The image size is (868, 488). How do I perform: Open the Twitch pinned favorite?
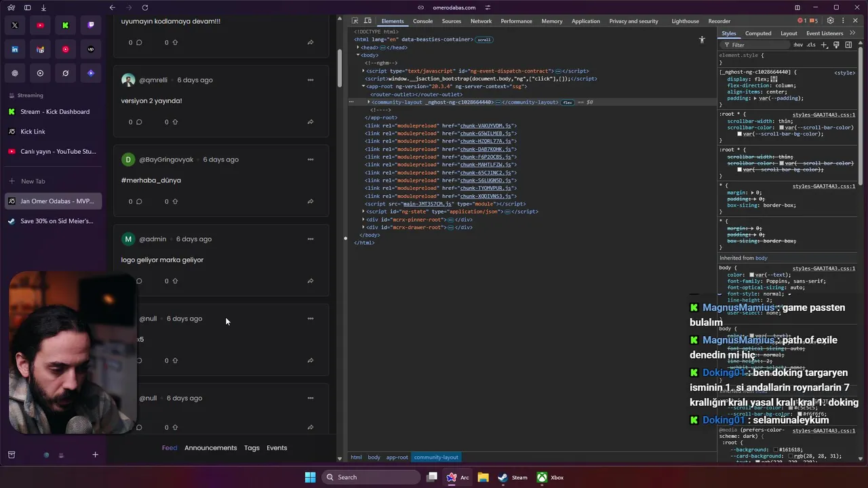(91, 25)
